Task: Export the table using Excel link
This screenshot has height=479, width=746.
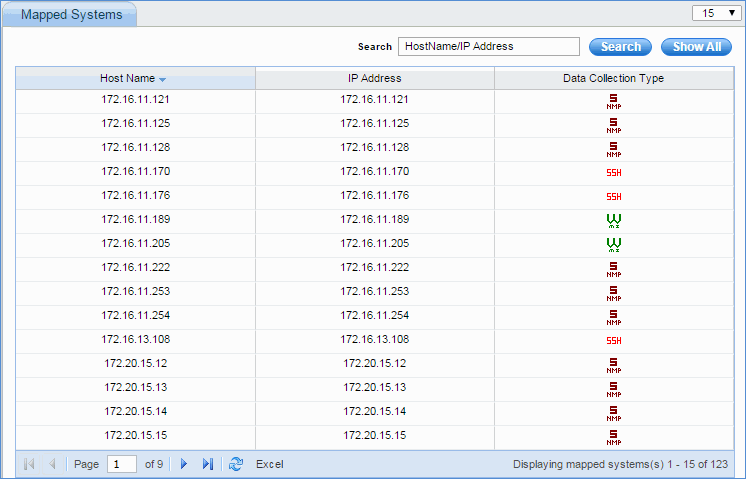Action: click(x=270, y=464)
